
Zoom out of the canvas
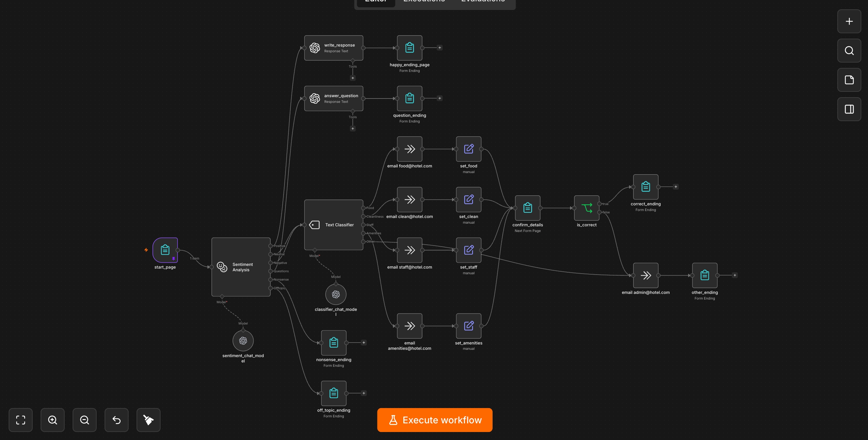pos(85,420)
